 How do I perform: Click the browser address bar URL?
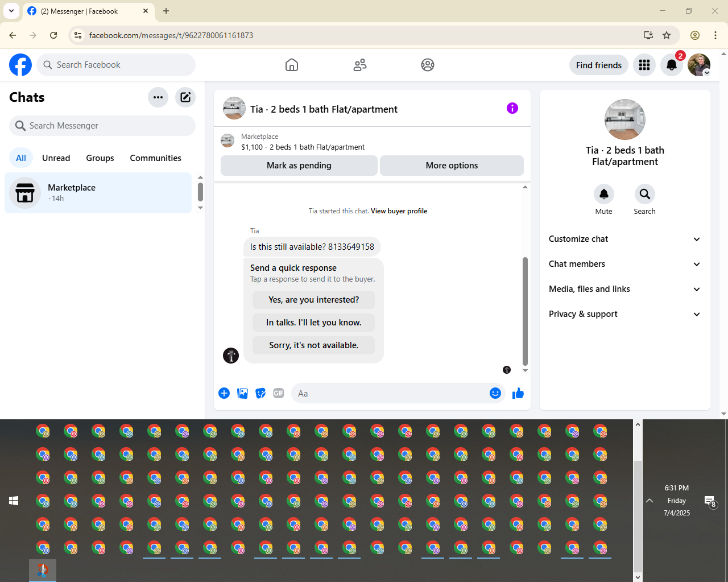click(x=171, y=35)
